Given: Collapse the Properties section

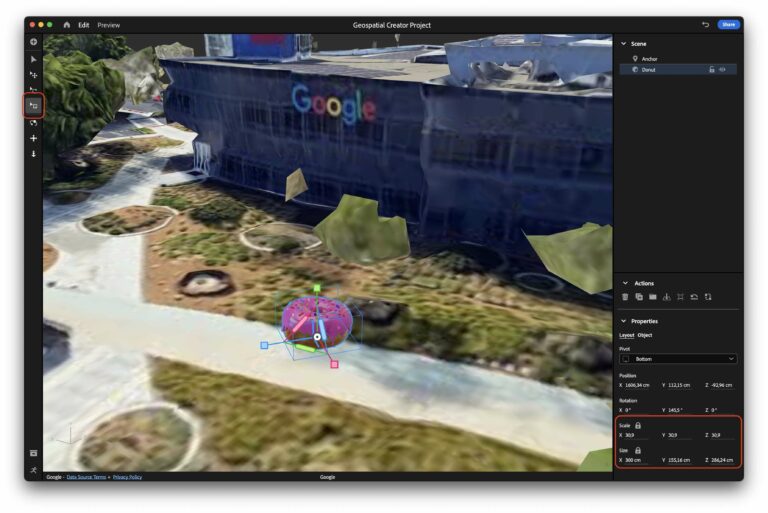Looking at the screenshot, I should 624,321.
